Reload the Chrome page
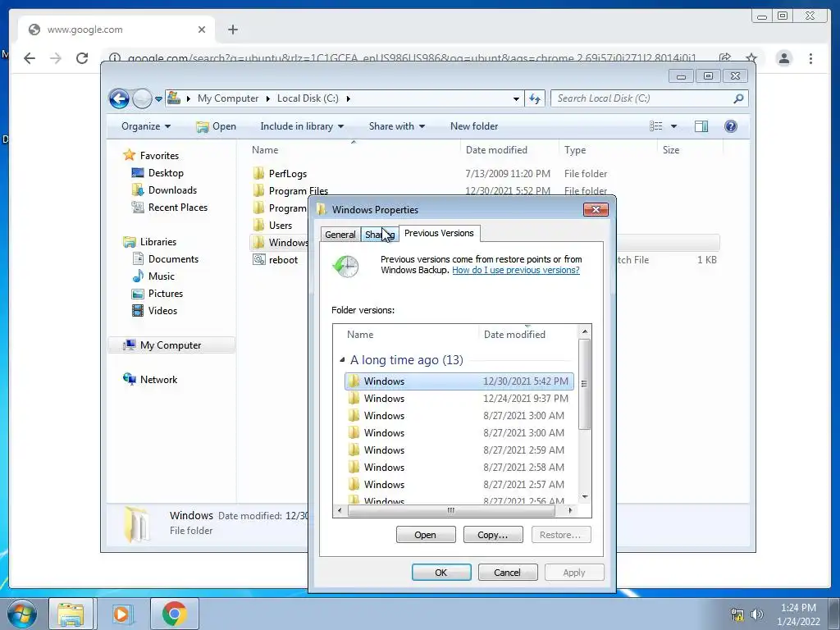Viewport: 840px width, 630px height. [x=82, y=58]
